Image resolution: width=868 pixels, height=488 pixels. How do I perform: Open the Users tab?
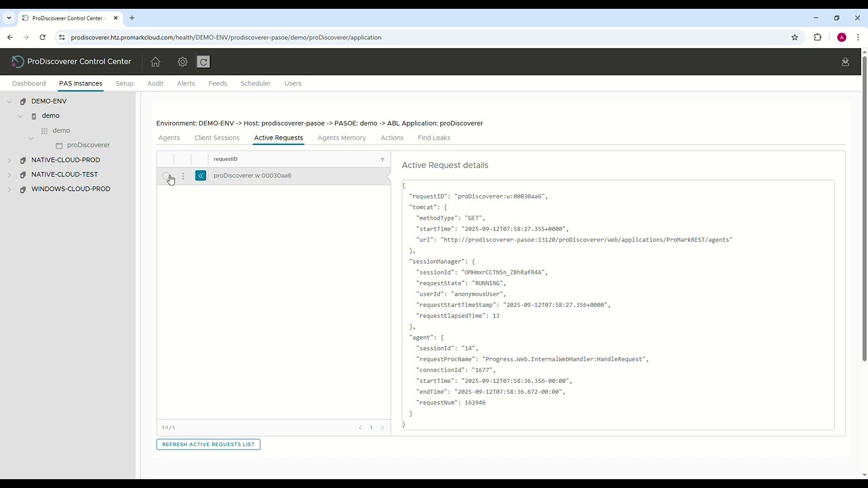point(293,83)
